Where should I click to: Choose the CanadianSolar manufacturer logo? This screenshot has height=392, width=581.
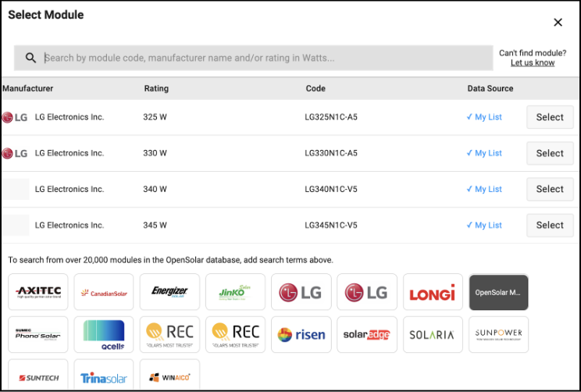(x=104, y=292)
